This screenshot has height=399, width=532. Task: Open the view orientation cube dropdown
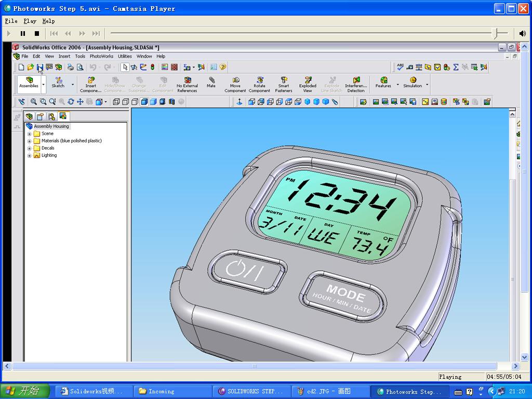click(105, 101)
